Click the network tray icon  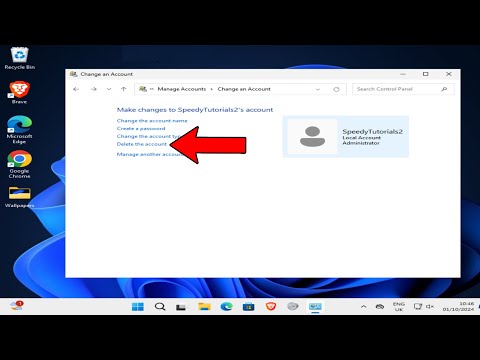(x=418, y=306)
